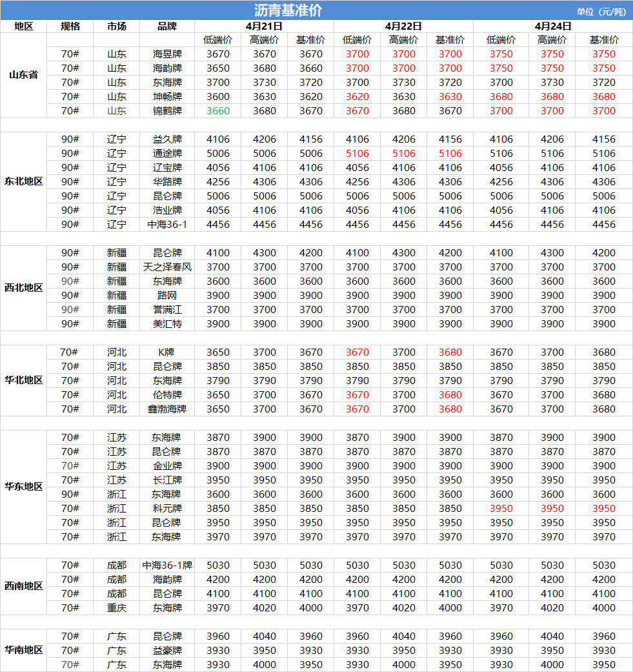Click the 通途牌 brand cell
Viewport: 633px width, 672px height.
pos(167,154)
